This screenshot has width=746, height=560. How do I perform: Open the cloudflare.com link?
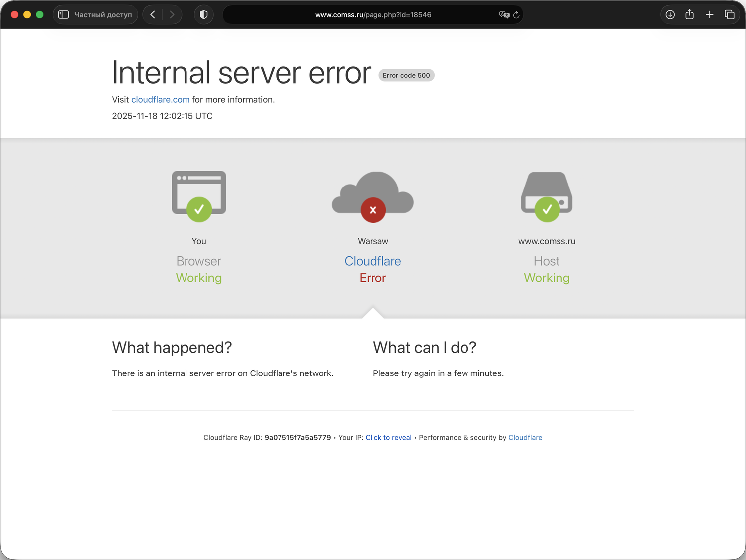(x=161, y=100)
